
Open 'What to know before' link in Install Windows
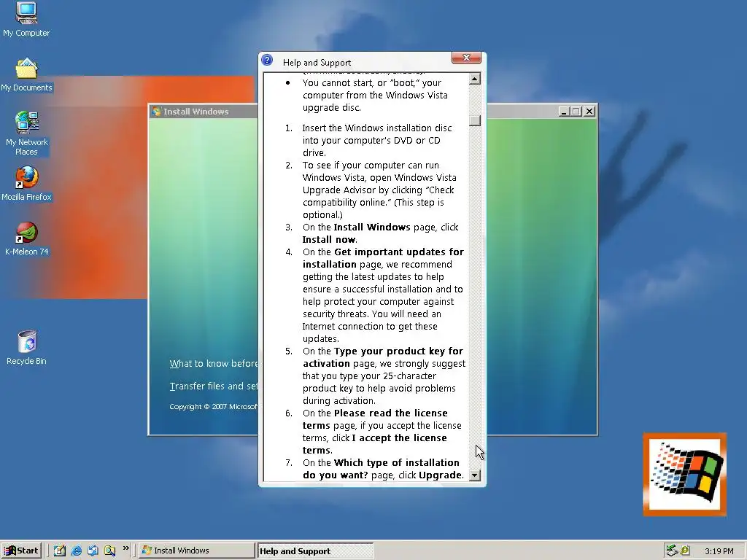click(x=214, y=364)
